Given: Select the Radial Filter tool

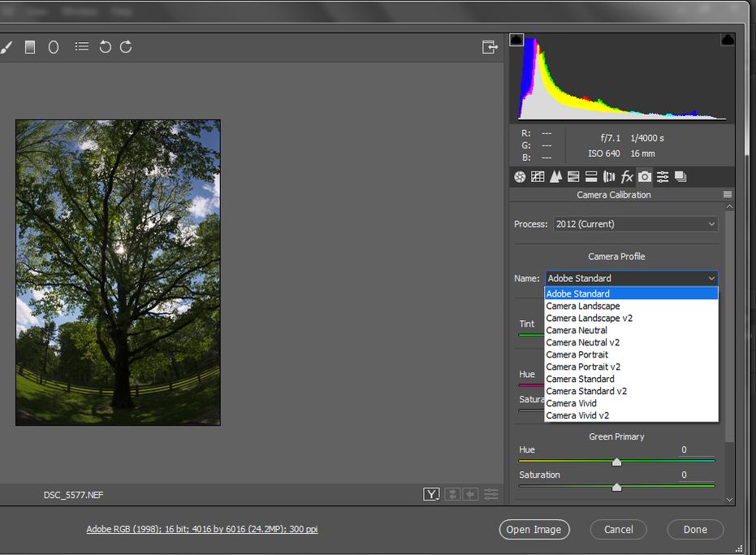Looking at the screenshot, I should click(54, 47).
